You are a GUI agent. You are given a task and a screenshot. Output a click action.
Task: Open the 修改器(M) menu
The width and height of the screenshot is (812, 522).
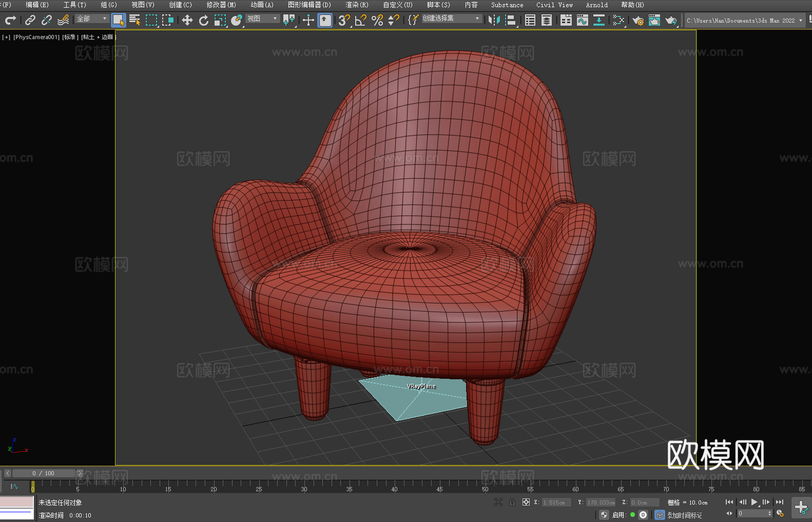[x=221, y=5]
